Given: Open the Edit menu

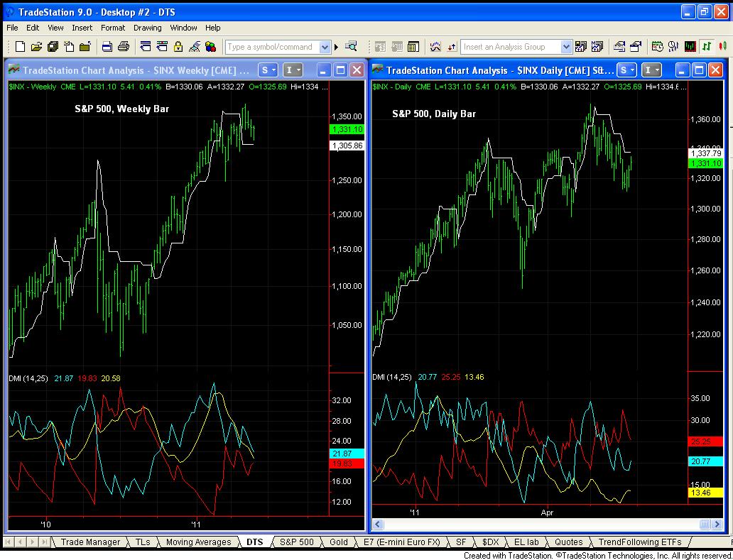Looking at the screenshot, I should coord(33,28).
